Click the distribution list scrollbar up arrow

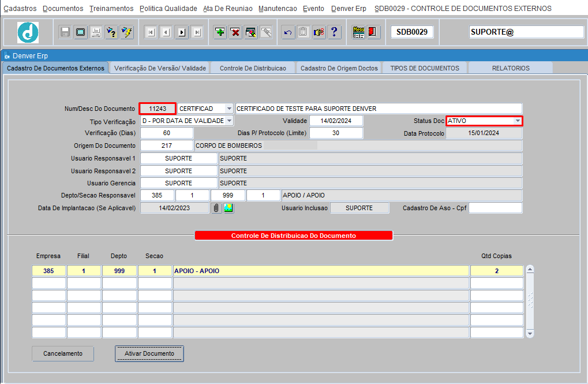coord(530,269)
